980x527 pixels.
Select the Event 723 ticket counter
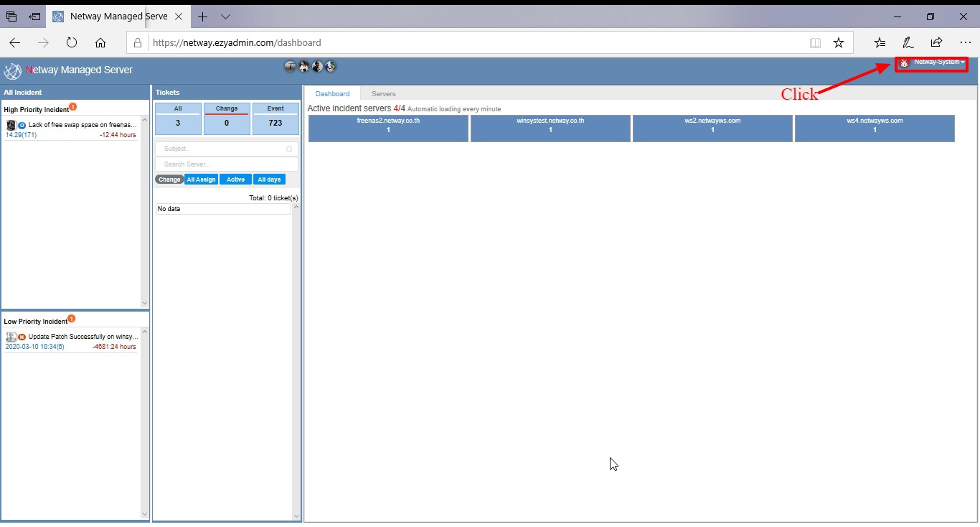click(x=275, y=118)
